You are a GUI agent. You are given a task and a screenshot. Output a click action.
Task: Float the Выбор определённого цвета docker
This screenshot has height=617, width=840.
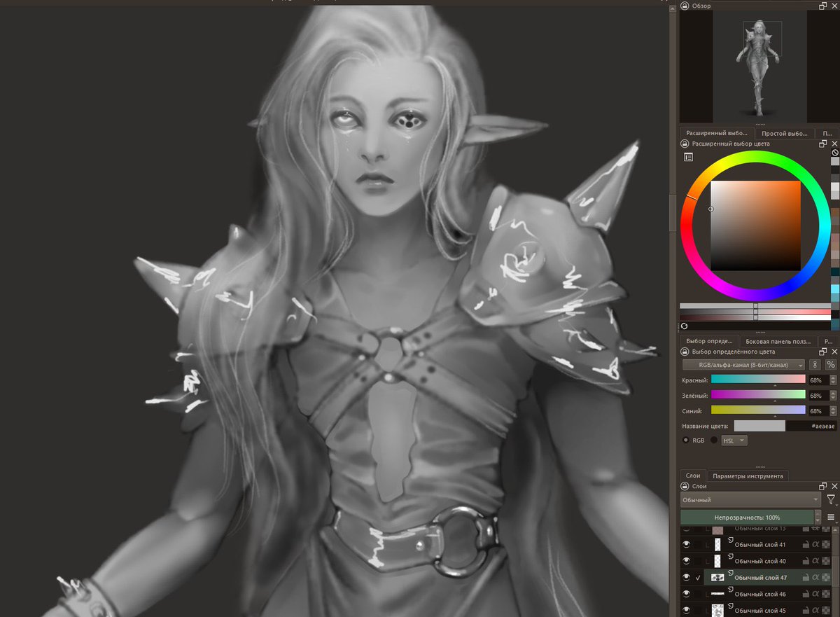pos(823,352)
